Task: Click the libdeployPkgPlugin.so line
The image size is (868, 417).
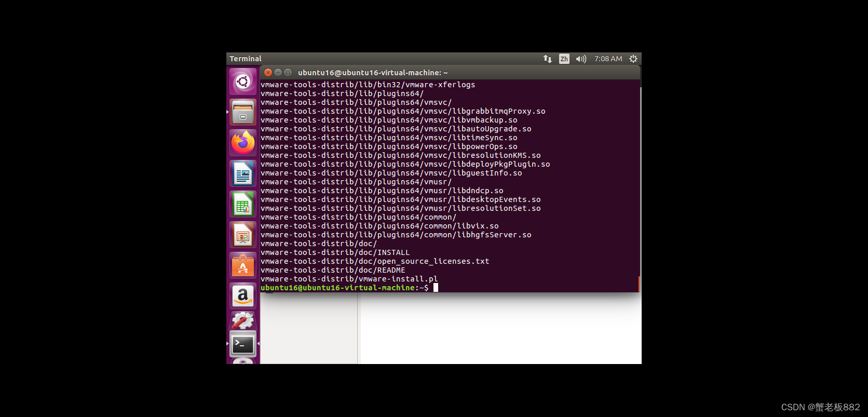Action: (x=405, y=164)
